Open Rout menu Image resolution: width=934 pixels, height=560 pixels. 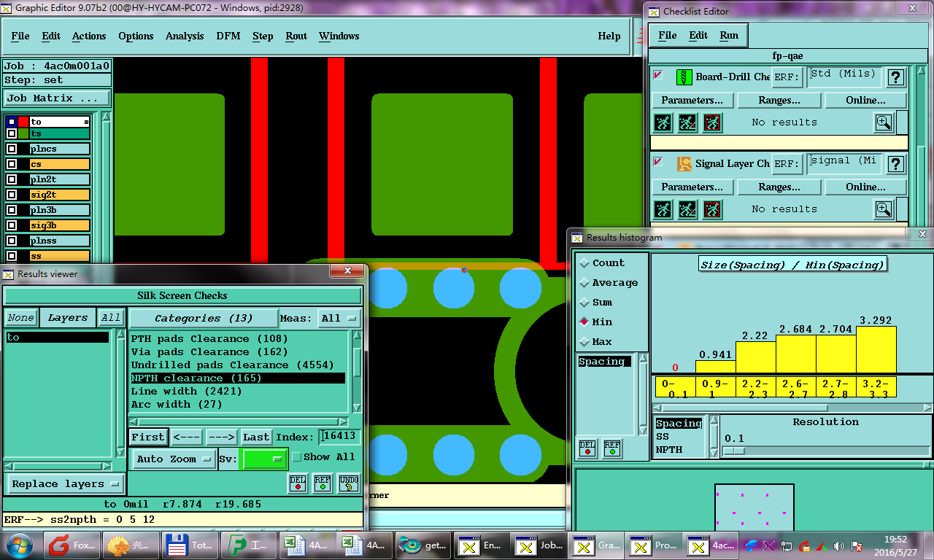click(x=296, y=36)
